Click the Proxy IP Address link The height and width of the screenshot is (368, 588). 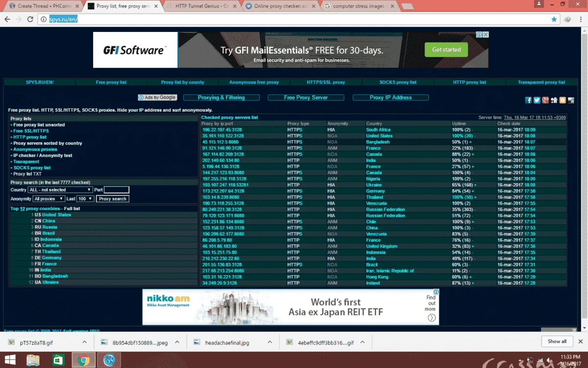(x=391, y=98)
